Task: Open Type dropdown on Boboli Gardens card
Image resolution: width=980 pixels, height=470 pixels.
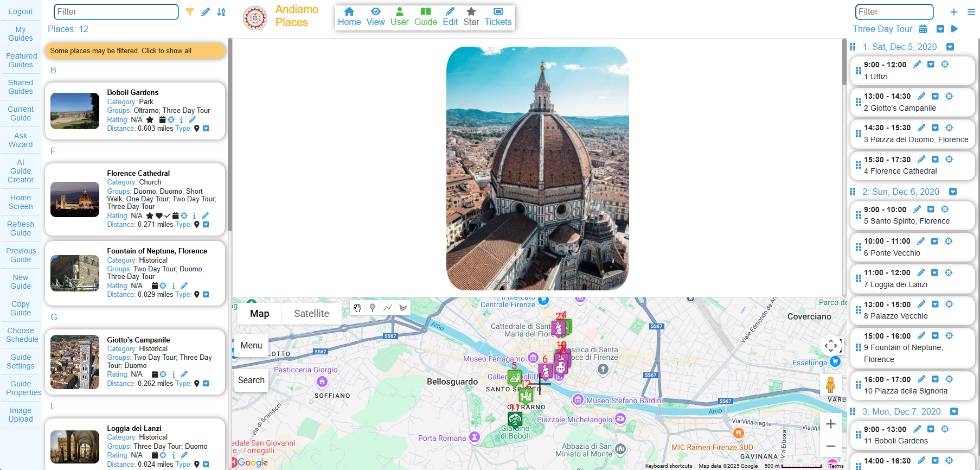Action: (206, 129)
